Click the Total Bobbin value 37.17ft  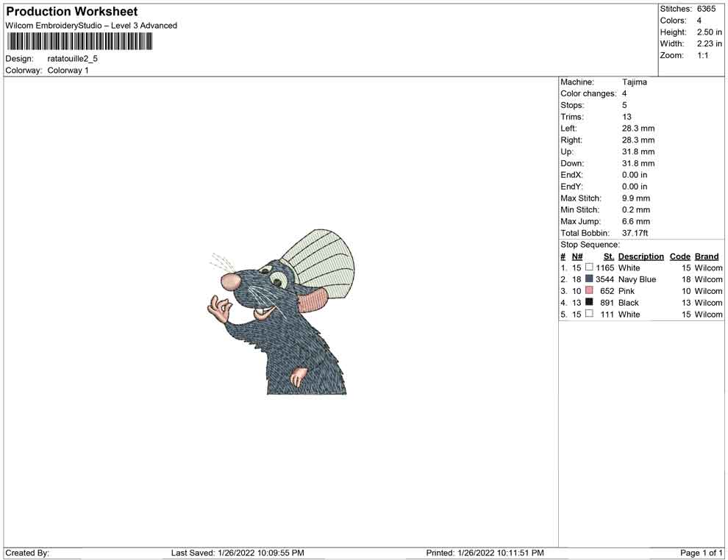click(635, 233)
